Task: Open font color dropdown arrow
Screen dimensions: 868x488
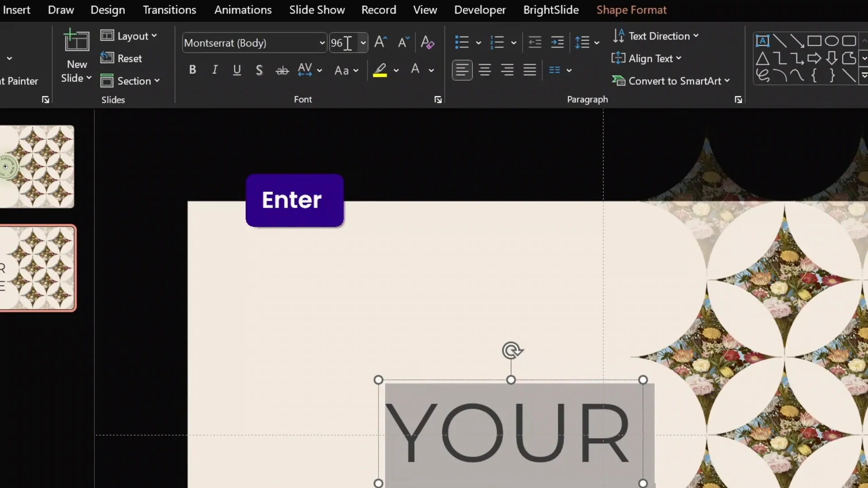Action: [431, 70]
